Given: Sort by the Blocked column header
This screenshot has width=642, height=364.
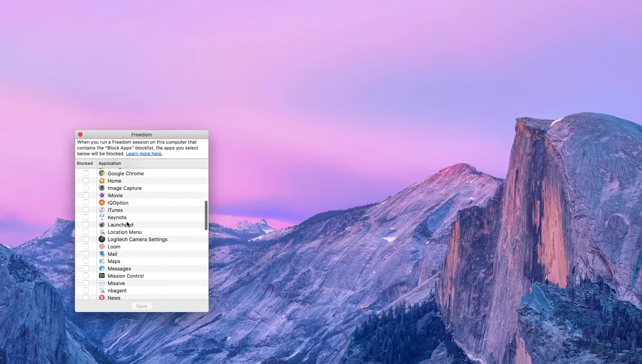Looking at the screenshot, I should coord(85,163).
